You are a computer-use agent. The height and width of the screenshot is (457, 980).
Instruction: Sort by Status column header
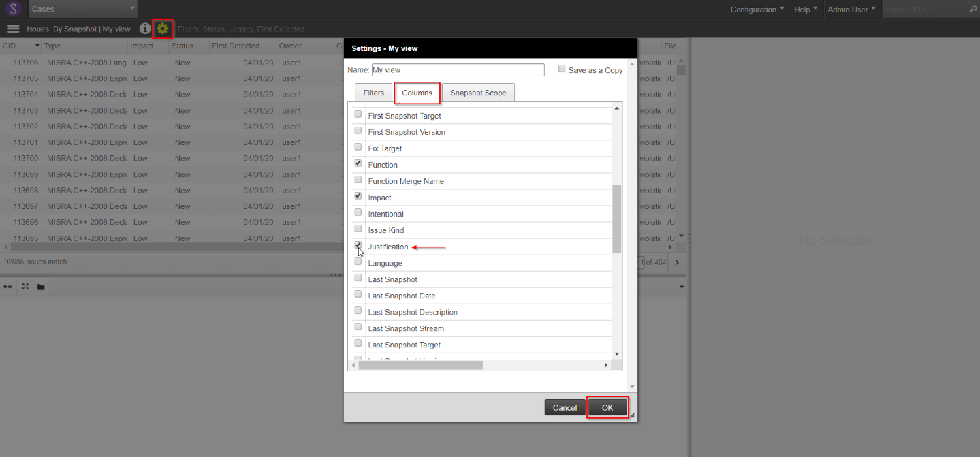(189, 46)
